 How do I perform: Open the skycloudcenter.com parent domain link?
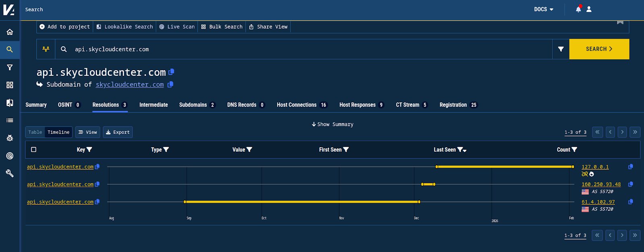point(130,84)
